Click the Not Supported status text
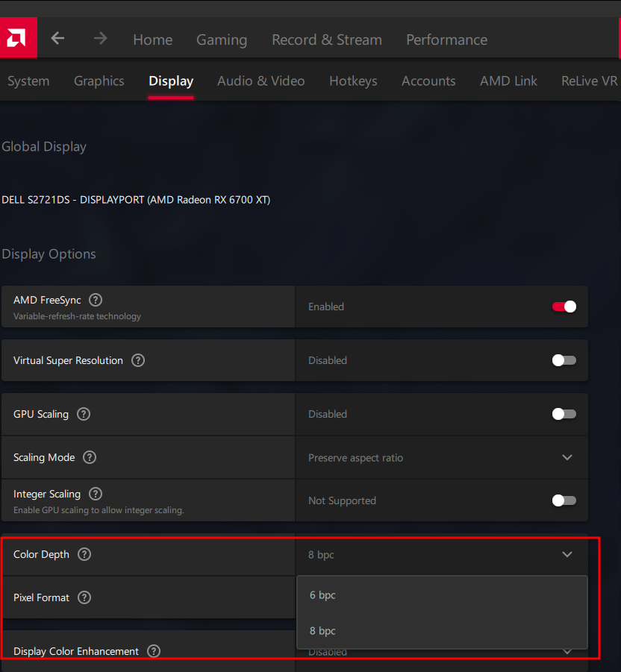 342,500
